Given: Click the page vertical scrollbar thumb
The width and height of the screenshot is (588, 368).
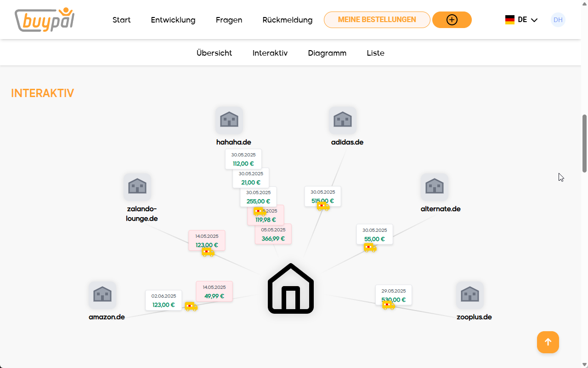Looking at the screenshot, I should pos(584,144).
